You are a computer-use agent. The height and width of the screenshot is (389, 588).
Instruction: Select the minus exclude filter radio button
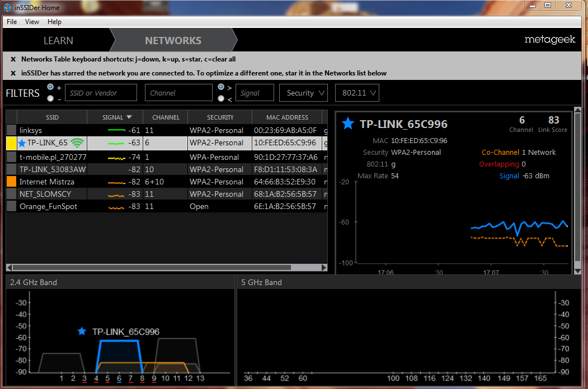point(51,99)
